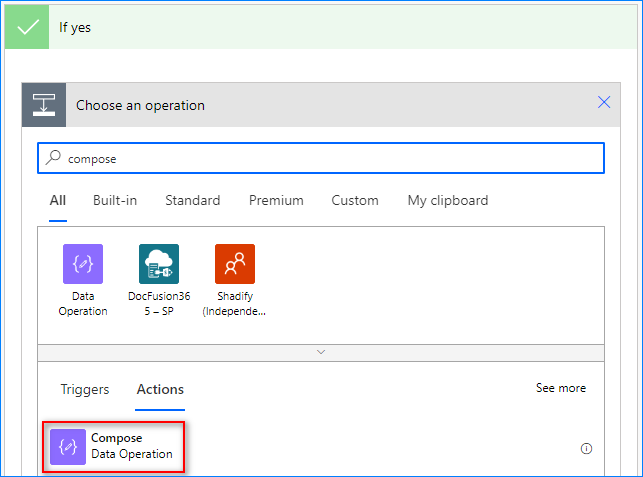
Task: Show info for the Compose action
Action: 586,449
